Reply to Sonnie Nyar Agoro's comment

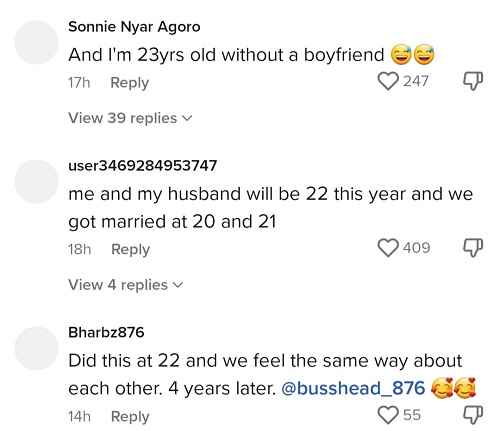click(130, 83)
